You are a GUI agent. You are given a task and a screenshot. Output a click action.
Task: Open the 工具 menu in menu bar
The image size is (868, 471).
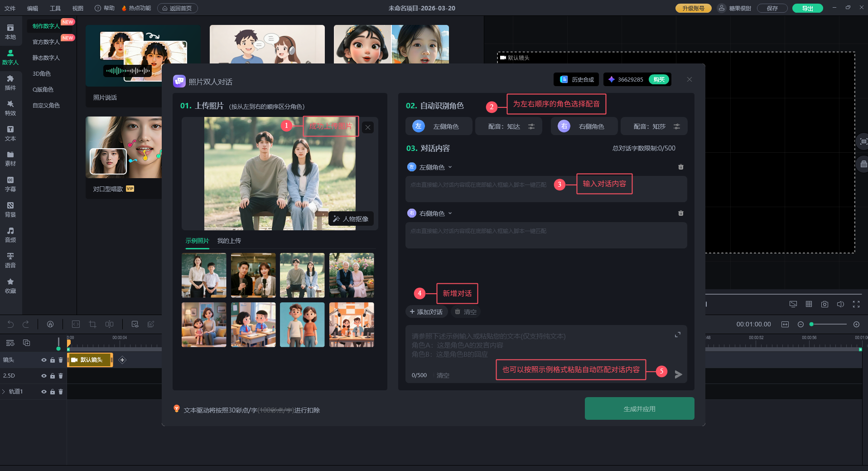(55, 8)
